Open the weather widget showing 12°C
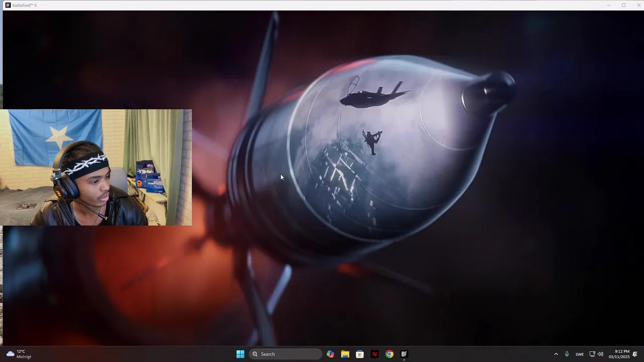This screenshot has width=644, height=362. [x=19, y=354]
